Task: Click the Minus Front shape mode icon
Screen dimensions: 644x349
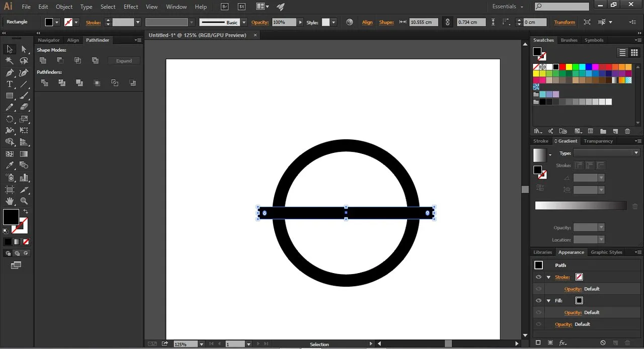Action: tap(60, 60)
